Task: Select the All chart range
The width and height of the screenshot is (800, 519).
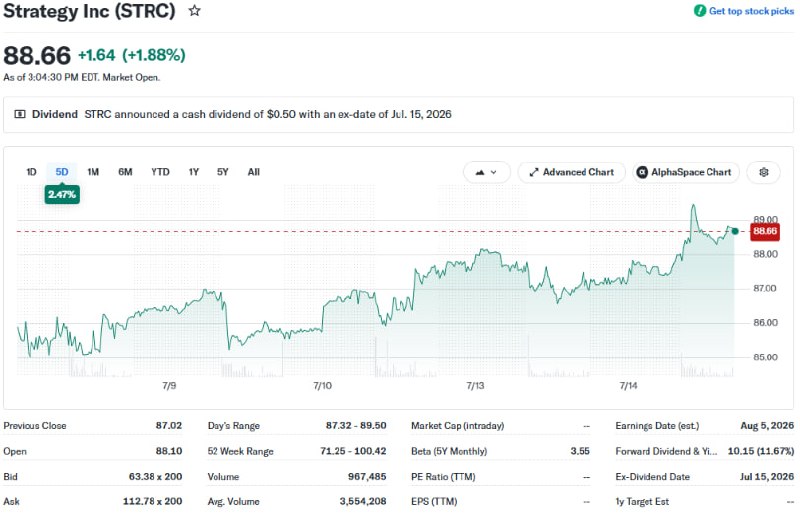Action: [254, 172]
